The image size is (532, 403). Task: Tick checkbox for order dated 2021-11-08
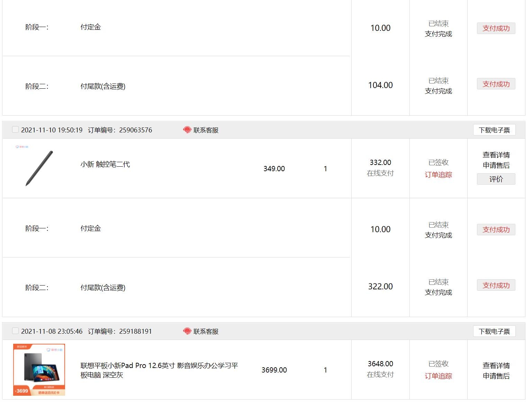pyautogui.click(x=15, y=331)
